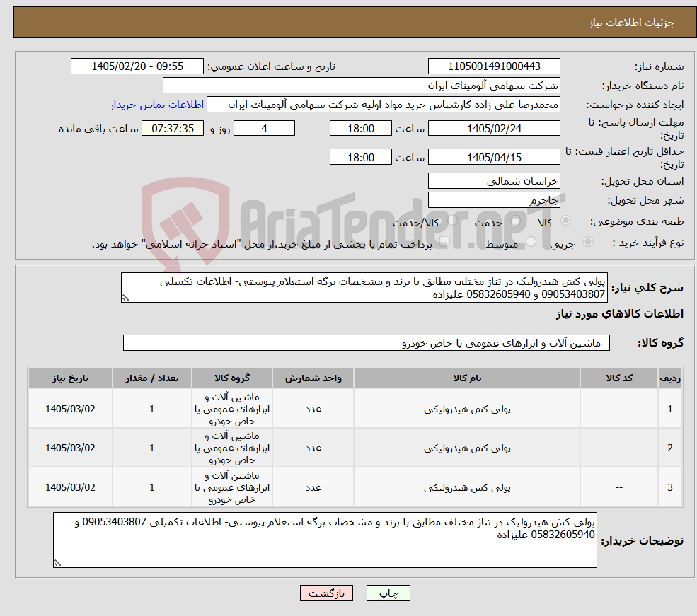The height and width of the screenshot is (616, 697).
Task: Click the گروه کالا table column header
Action: coord(232,378)
